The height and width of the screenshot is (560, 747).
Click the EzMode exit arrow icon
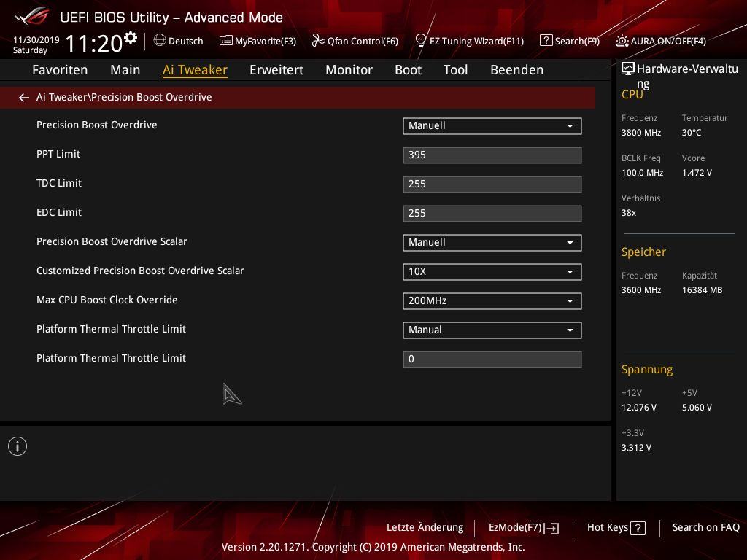coord(551,528)
